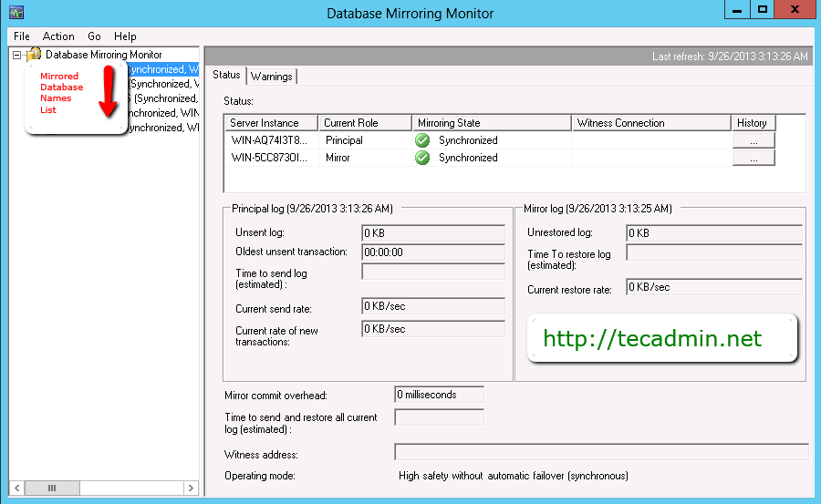Open the Action menu

click(x=58, y=36)
